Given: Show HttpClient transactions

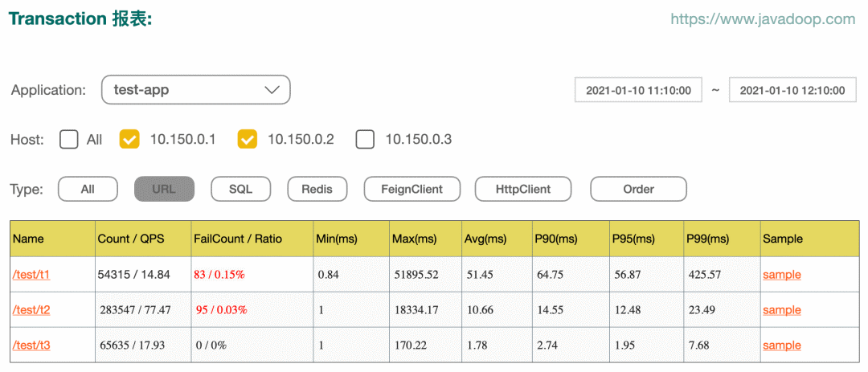Looking at the screenshot, I should [523, 190].
